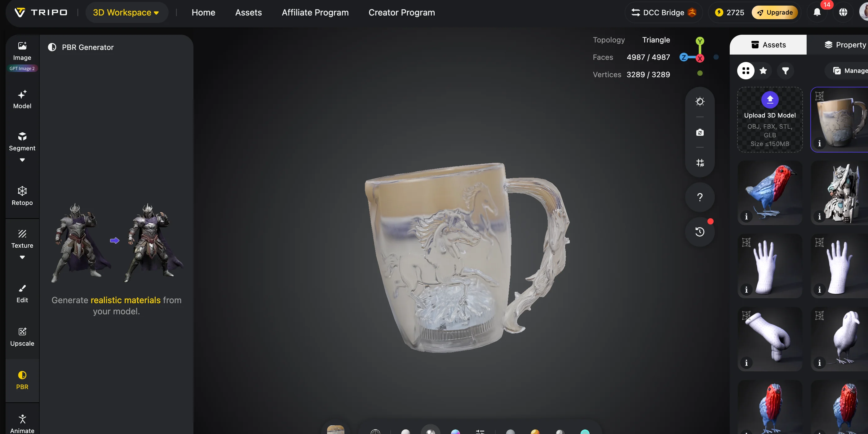Expand the Texture tool options arrow

(22, 257)
